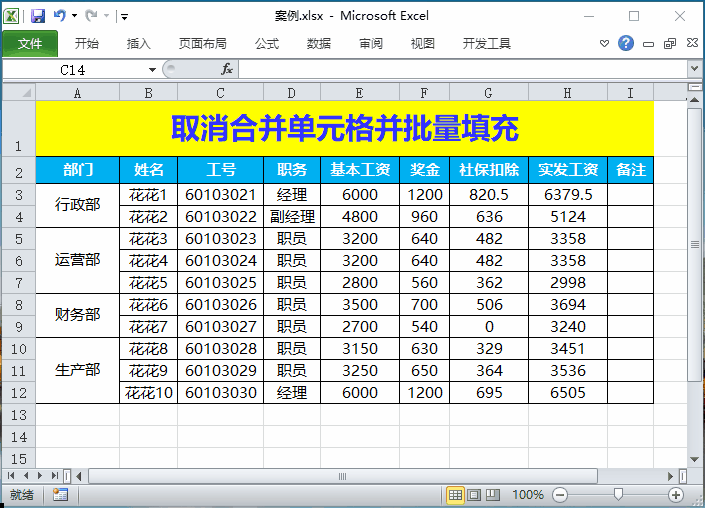This screenshot has height=508, width=705.
Task: Click the zoom in plus button
Action: pos(676,495)
